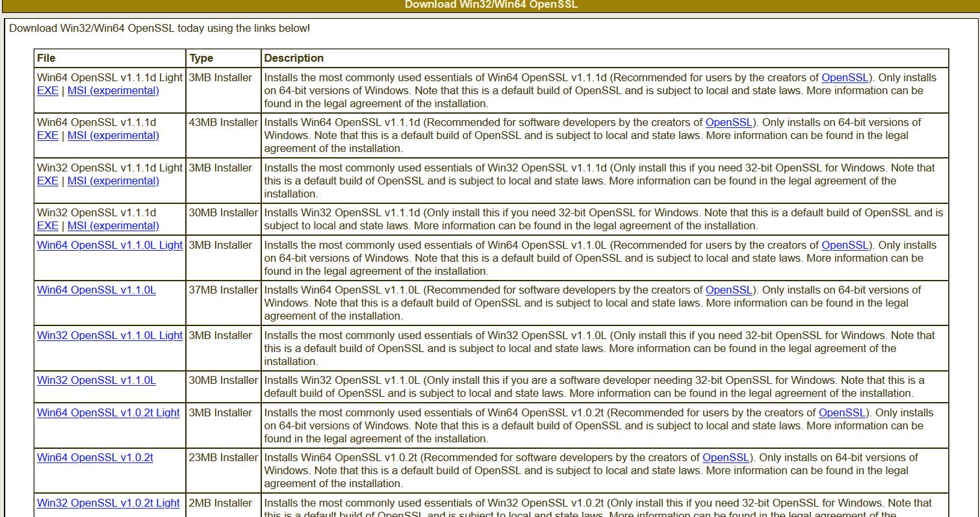980x517 pixels.
Task: Open Win64 OpenSSL v1.0.2t download link
Action: pos(95,458)
